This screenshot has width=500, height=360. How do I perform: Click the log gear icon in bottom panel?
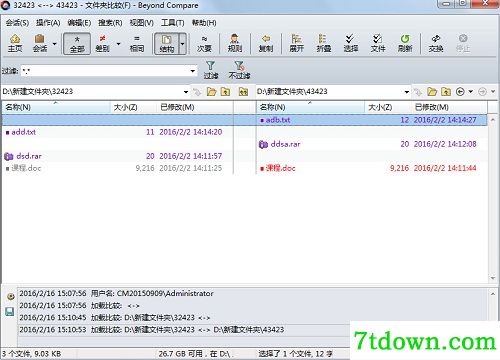[x=10, y=296]
